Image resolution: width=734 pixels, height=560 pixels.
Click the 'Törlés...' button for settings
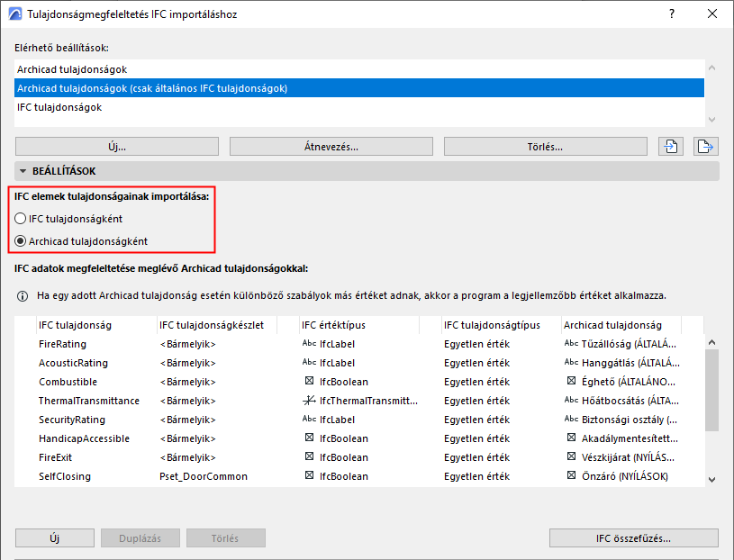546,147
